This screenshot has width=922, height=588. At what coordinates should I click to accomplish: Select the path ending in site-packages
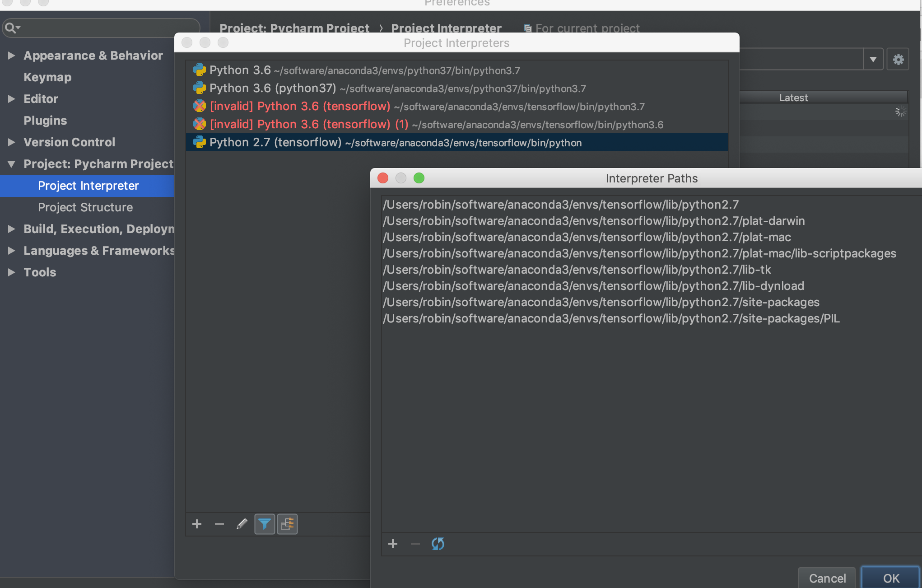(601, 302)
